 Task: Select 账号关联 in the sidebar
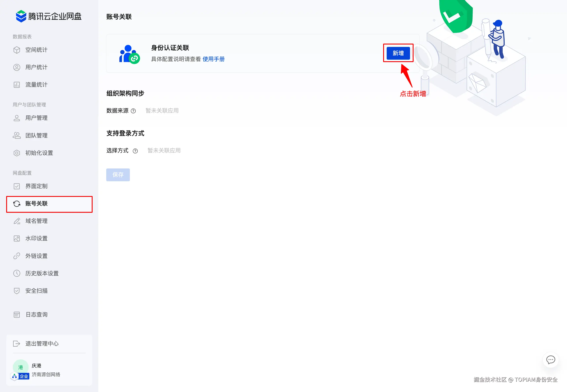coord(36,204)
